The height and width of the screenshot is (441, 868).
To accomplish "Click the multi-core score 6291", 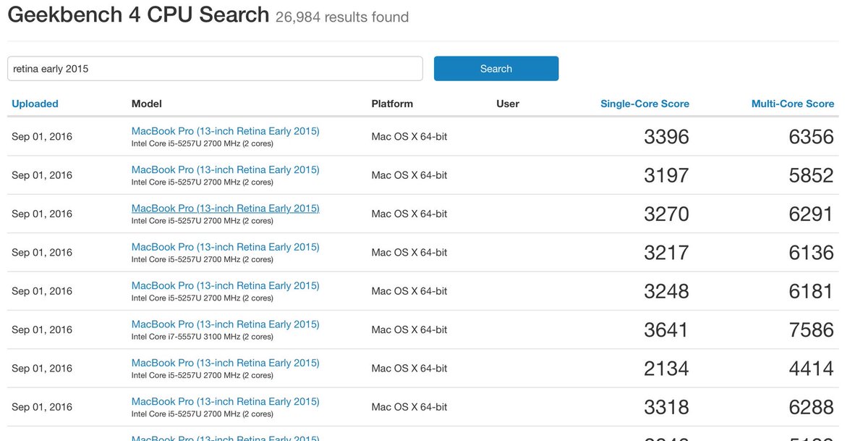I will [812, 214].
